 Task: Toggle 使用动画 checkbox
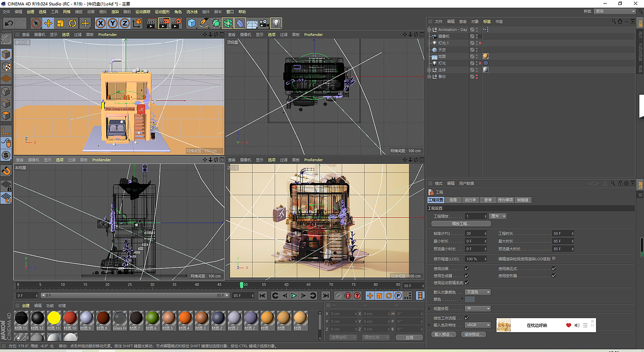coord(466,269)
